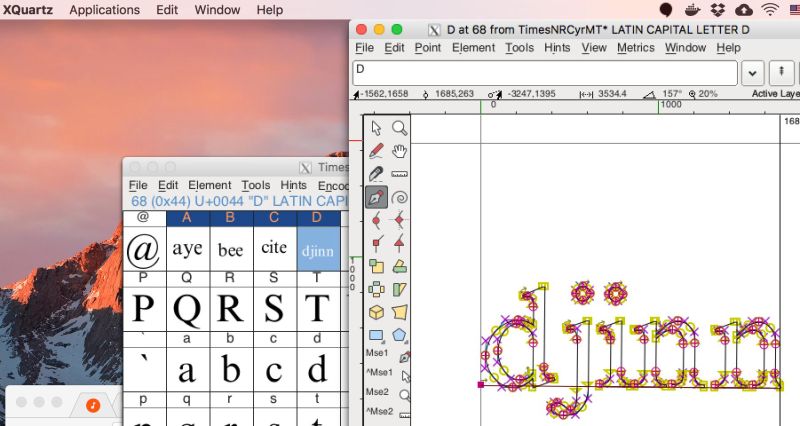Select the lowercase d glyph cell

click(x=318, y=369)
